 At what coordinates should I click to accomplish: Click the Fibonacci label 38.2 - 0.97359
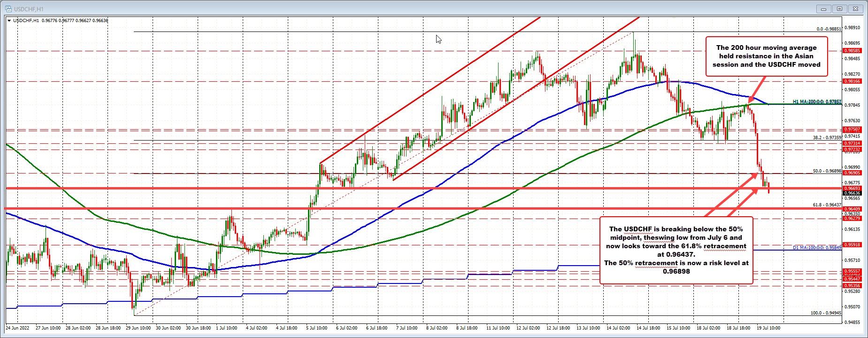[827, 138]
